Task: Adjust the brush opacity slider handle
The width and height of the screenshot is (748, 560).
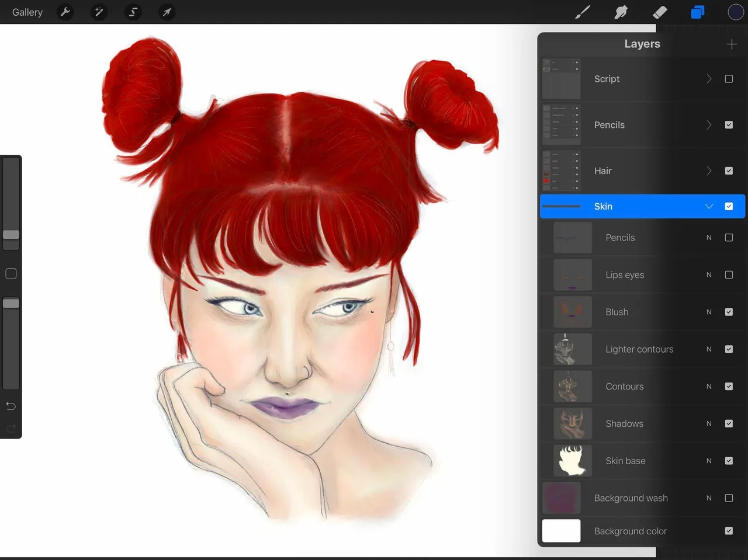Action: pyautogui.click(x=11, y=304)
